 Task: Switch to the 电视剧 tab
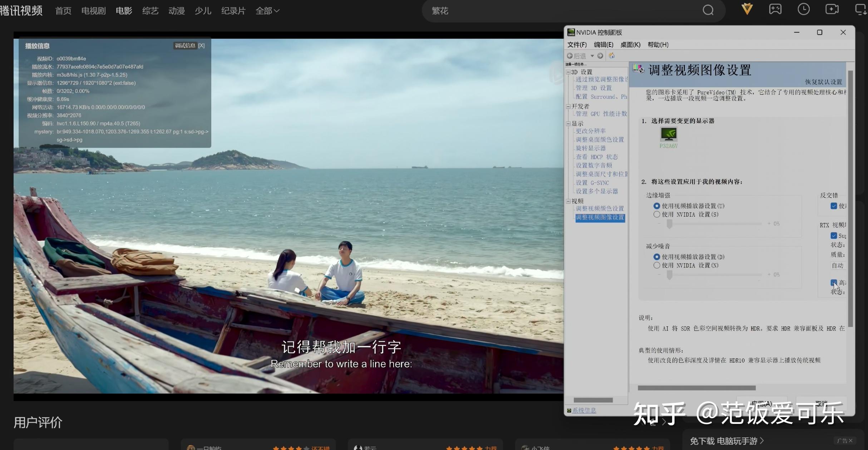pyautogui.click(x=93, y=10)
